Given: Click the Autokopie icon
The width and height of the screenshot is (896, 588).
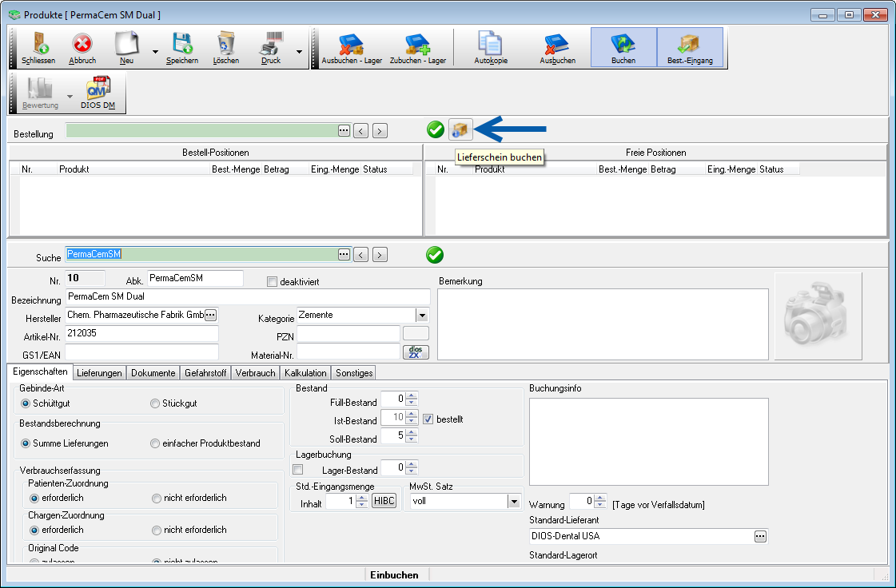Looking at the screenshot, I should tap(490, 48).
